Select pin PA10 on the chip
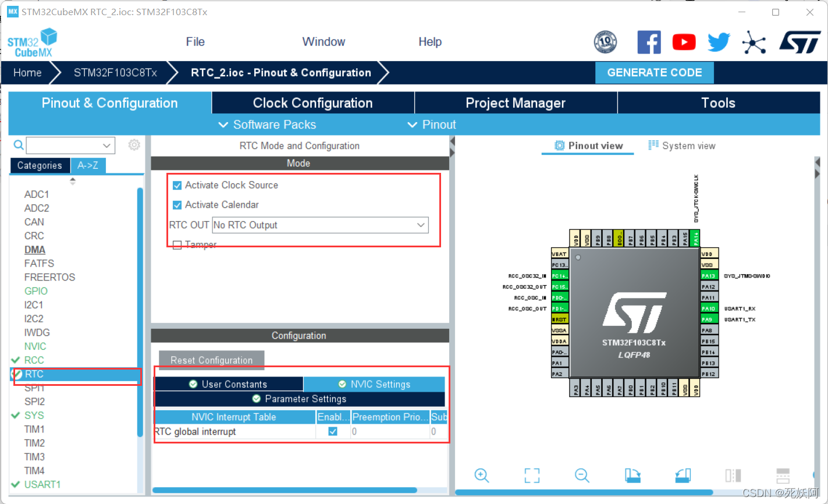The height and width of the screenshot is (504, 828). coord(709,308)
